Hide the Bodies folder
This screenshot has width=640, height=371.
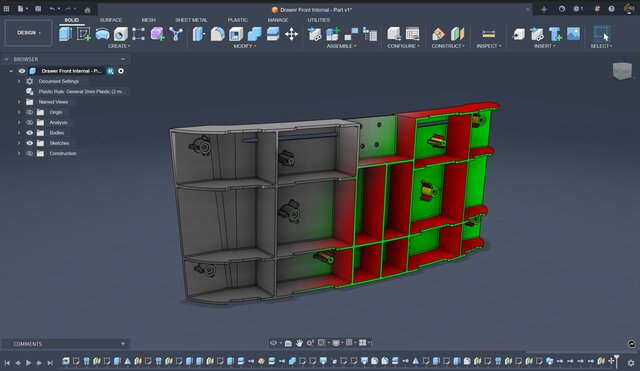[30, 133]
